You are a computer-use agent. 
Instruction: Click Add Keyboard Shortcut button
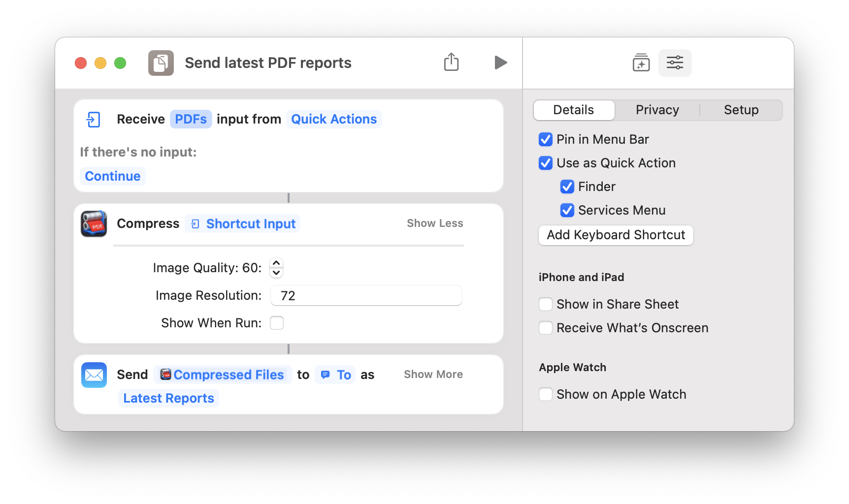pyautogui.click(x=616, y=235)
